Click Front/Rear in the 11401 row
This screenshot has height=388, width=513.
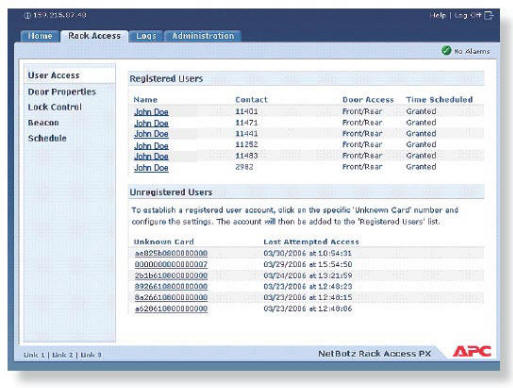tap(362, 111)
